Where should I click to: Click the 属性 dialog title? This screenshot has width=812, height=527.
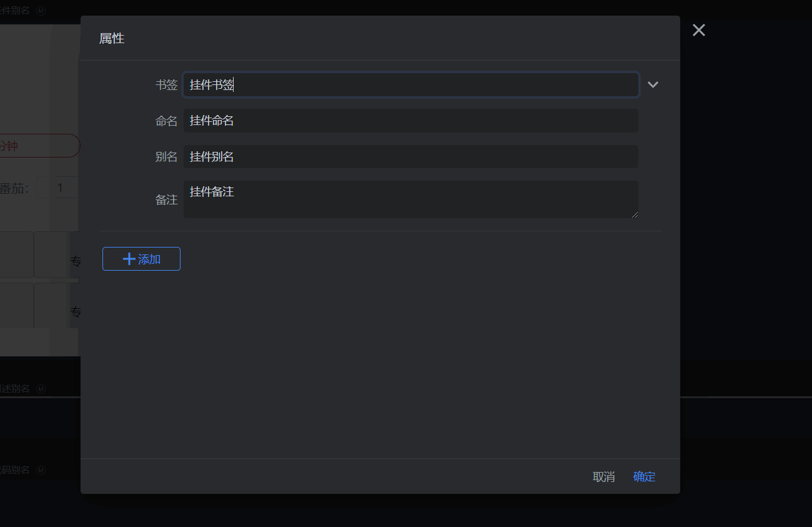click(x=112, y=39)
